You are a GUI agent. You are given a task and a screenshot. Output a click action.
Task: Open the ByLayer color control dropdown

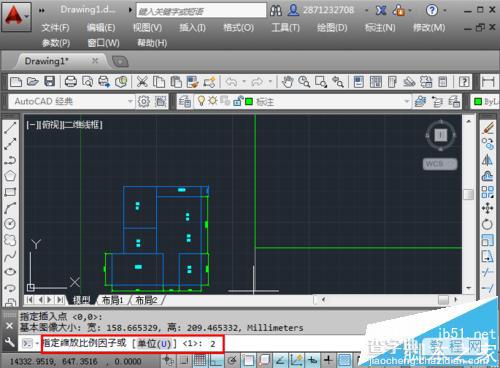point(486,102)
